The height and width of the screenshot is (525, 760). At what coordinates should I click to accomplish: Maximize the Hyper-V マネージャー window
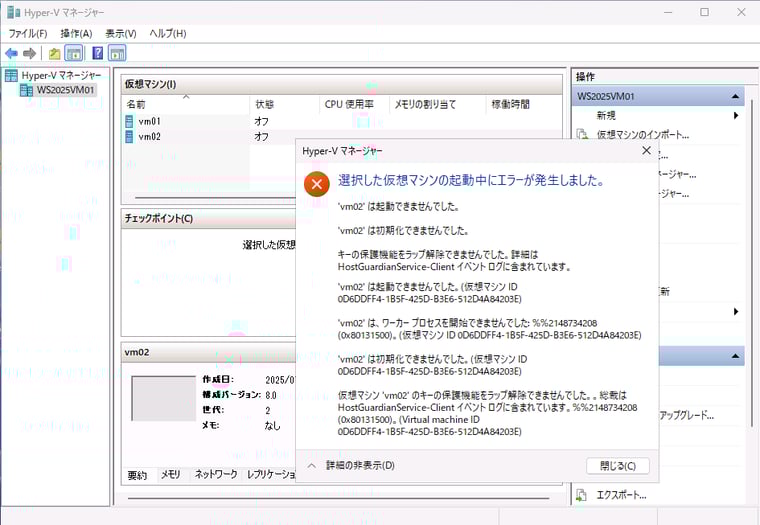704,12
